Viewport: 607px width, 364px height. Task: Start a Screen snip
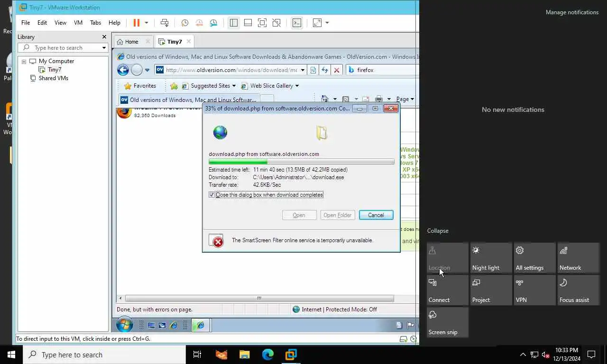click(x=448, y=322)
